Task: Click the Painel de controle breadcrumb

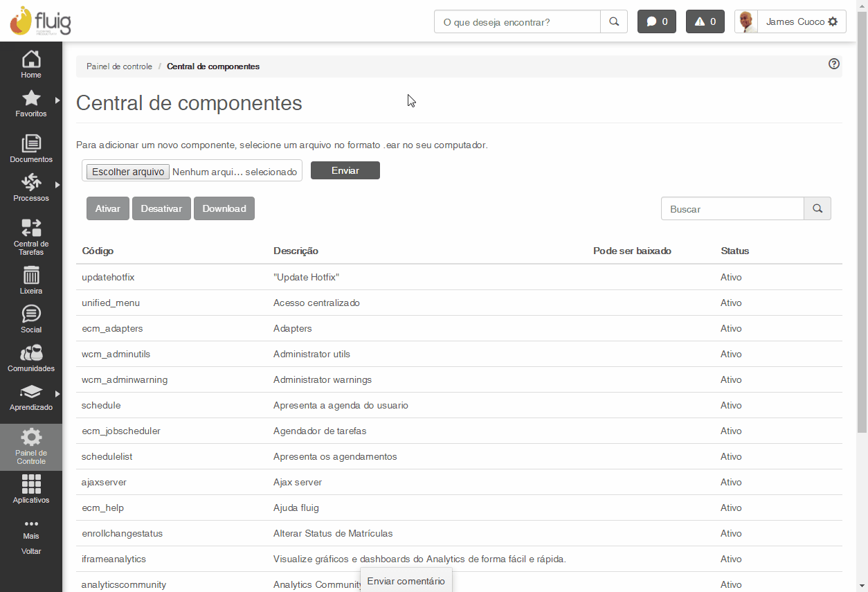Action: pos(119,66)
